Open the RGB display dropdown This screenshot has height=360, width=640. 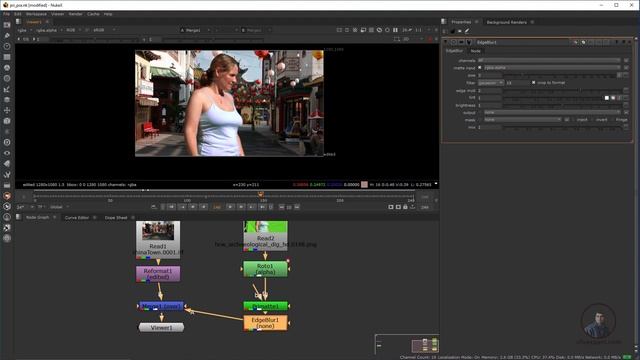[73, 30]
